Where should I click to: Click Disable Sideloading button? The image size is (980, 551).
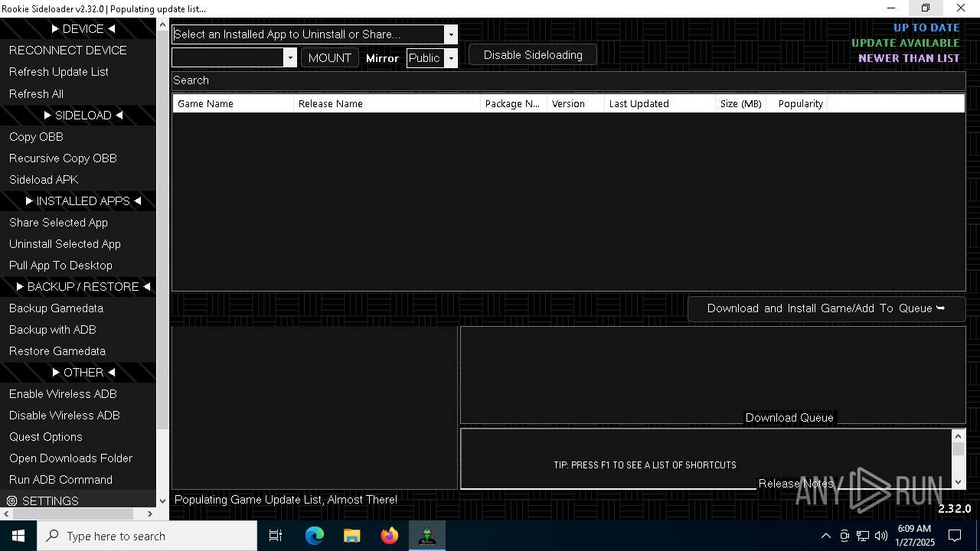(x=533, y=55)
